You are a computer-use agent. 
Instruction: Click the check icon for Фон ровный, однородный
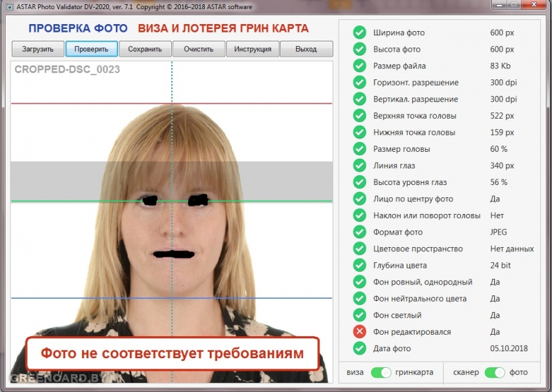[359, 282]
